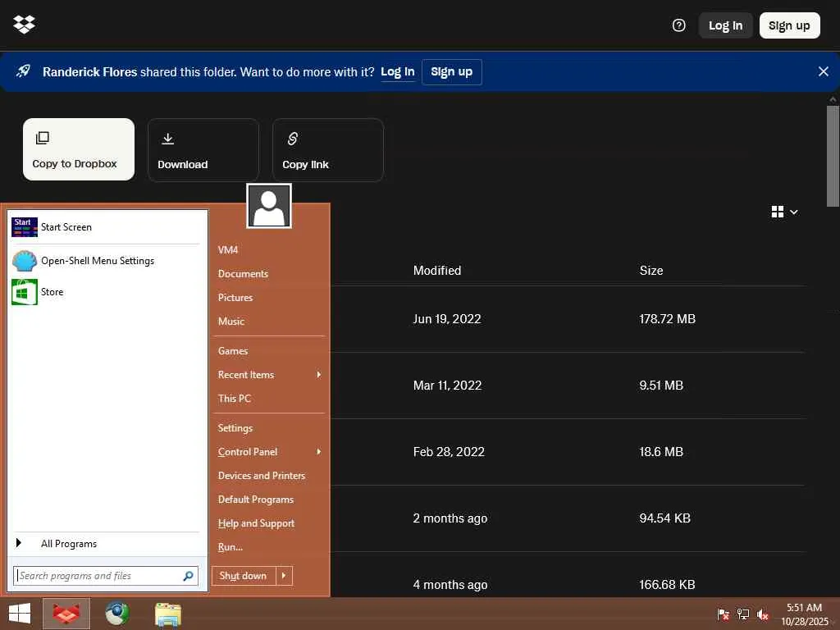Click the muted volume tray icon
Viewport: 840px width, 630px height.
coord(762,614)
